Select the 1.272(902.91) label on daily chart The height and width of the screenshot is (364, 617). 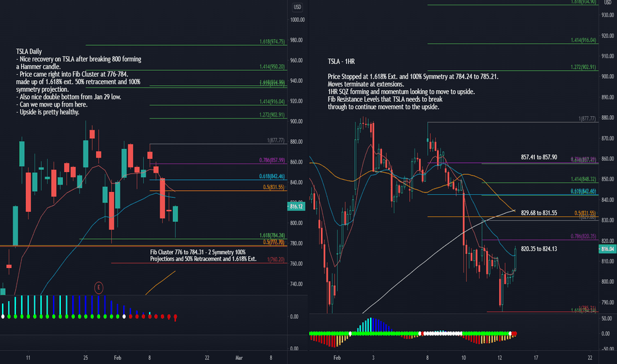click(x=272, y=115)
